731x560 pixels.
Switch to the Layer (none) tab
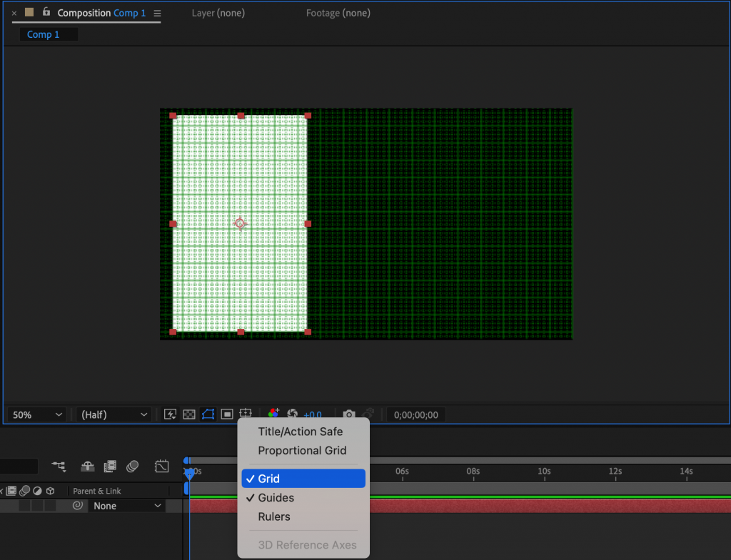click(218, 13)
